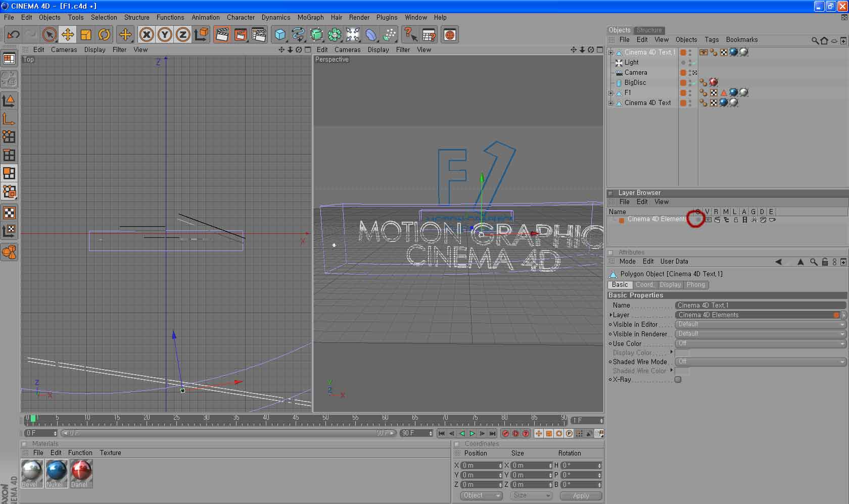Open the NURBS objects icon
The width and height of the screenshot is (849, 504).
point(316,35)
